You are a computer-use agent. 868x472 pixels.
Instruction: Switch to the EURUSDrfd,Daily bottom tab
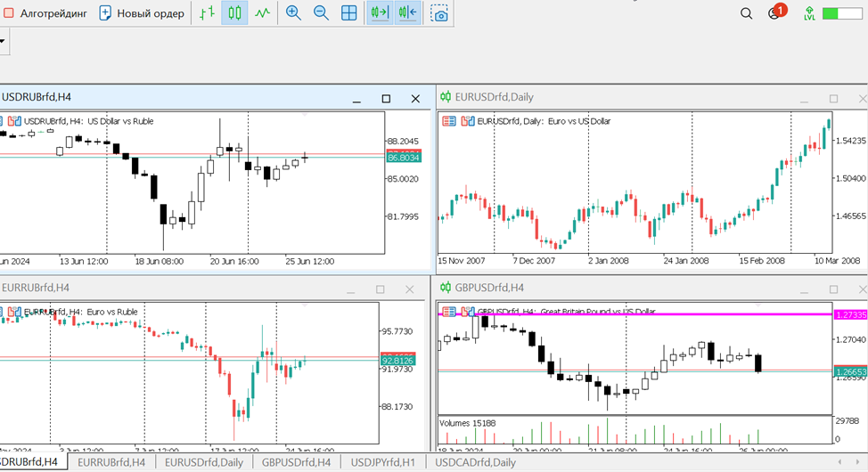pyautogui.click(x=204, y=462)
